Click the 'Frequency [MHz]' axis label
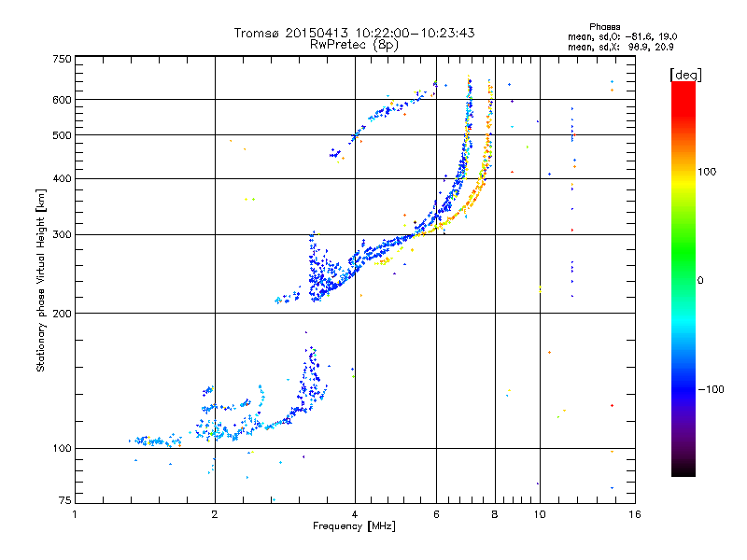 (354, 526)
